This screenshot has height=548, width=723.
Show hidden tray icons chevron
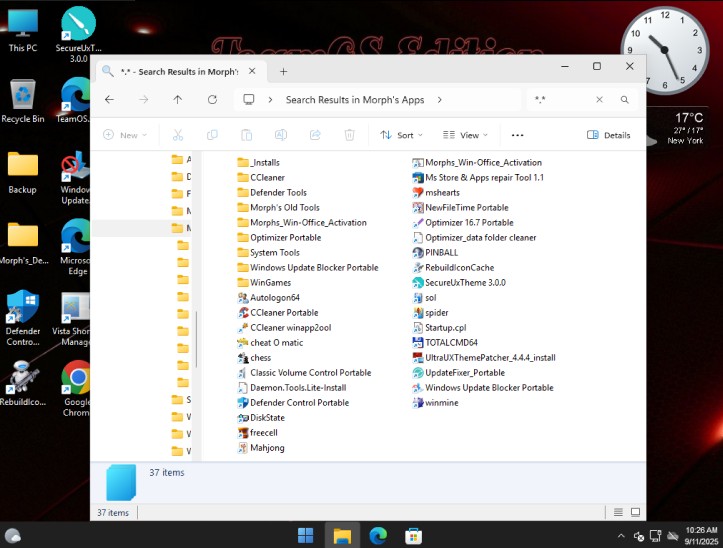tap(621, 536)
